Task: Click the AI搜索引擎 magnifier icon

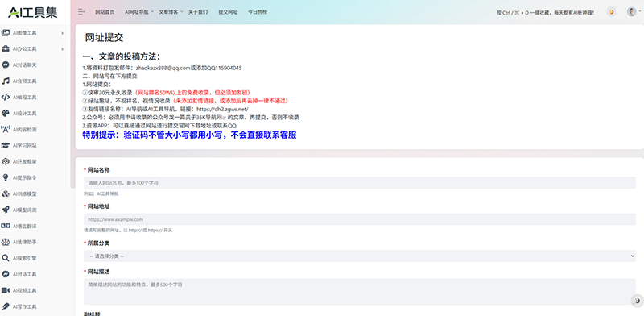Action: (6, 258)
